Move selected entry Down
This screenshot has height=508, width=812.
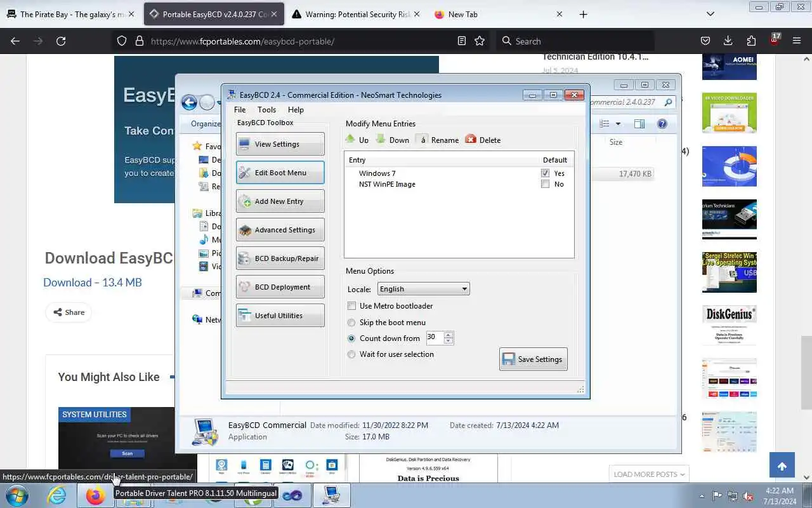click(x=393, y=140)
